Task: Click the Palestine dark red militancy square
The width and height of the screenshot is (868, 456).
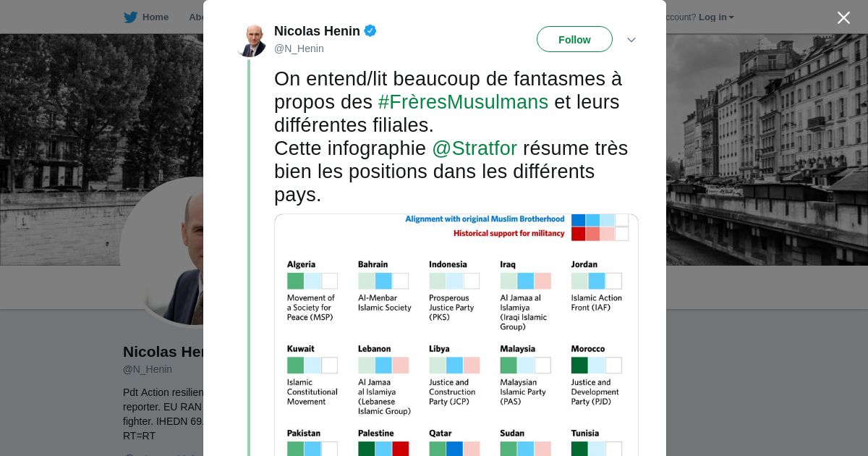Action: (401, 449)
